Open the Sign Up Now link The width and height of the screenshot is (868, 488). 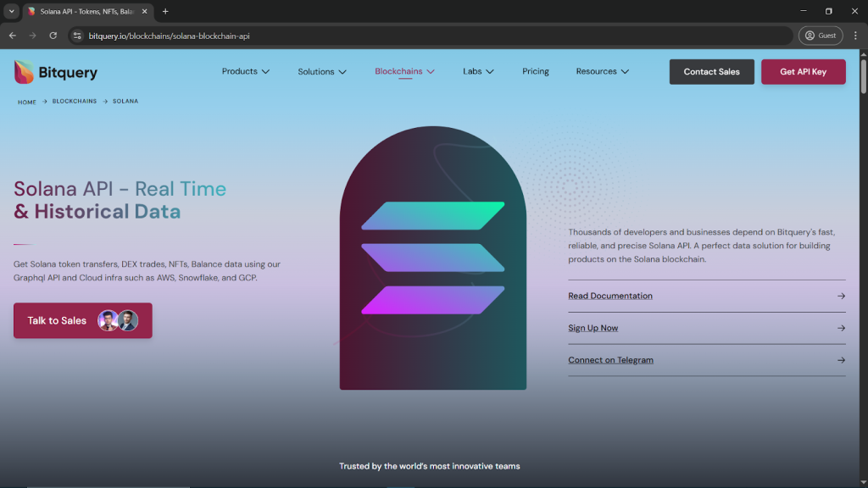(593, 328)
